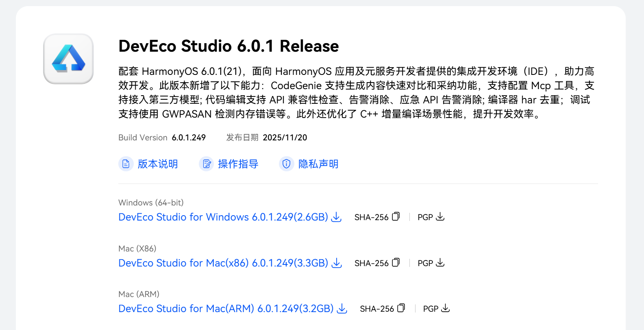Viewport: 644px width, 330px height.
Task: Click the build version value 6.0.1.249
Action: [x=189, y=138]
